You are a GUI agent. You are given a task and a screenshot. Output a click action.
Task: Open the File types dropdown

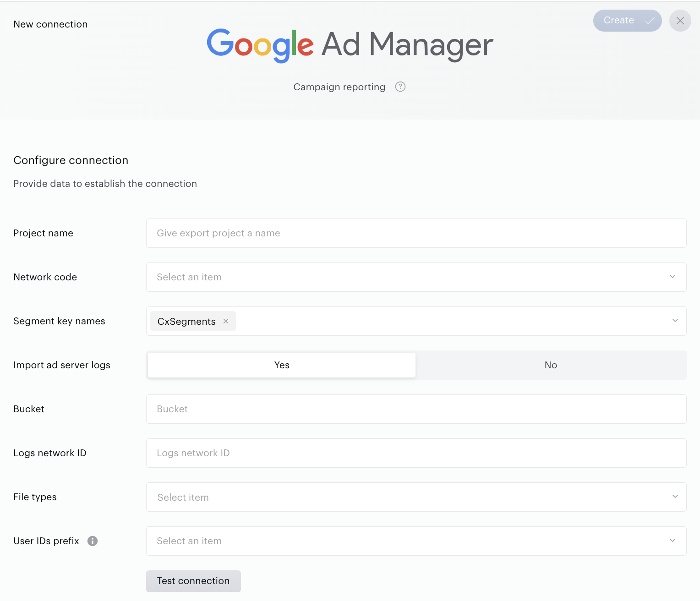416,497
